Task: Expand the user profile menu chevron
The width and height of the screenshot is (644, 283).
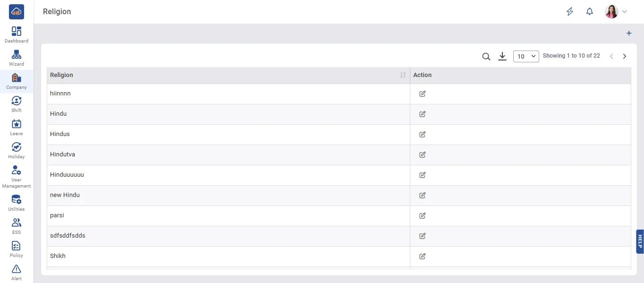Action: click(x=625, y=12)
